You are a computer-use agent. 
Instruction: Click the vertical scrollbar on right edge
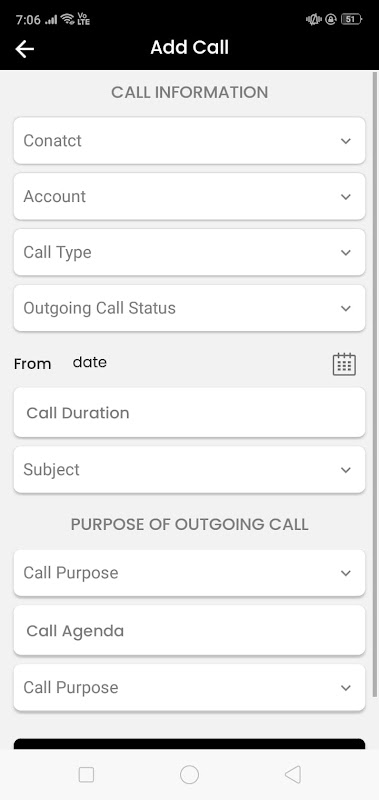pos(375,385)
